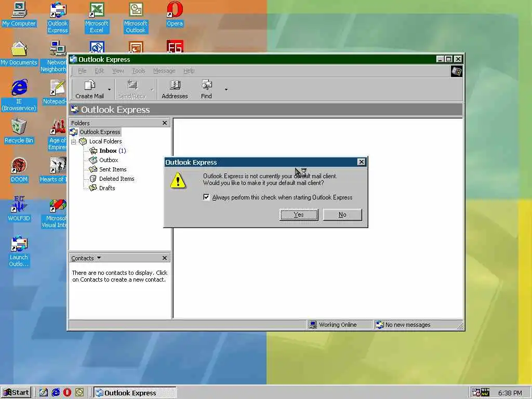Viewport: 532px width, 399px height.
Task: Open the Edit menu
Action: (99, 71)
